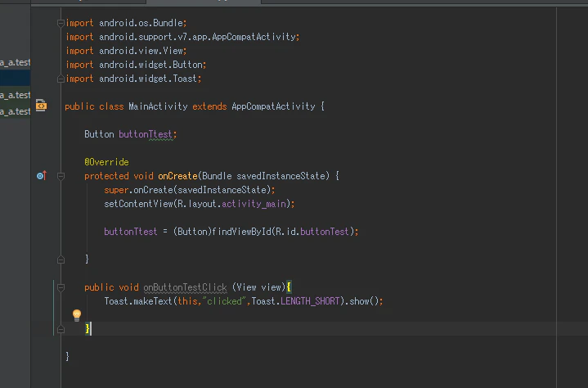
Task: Click 'AppCompatActivity' after extends keyword
Action: tap(273, 106)
